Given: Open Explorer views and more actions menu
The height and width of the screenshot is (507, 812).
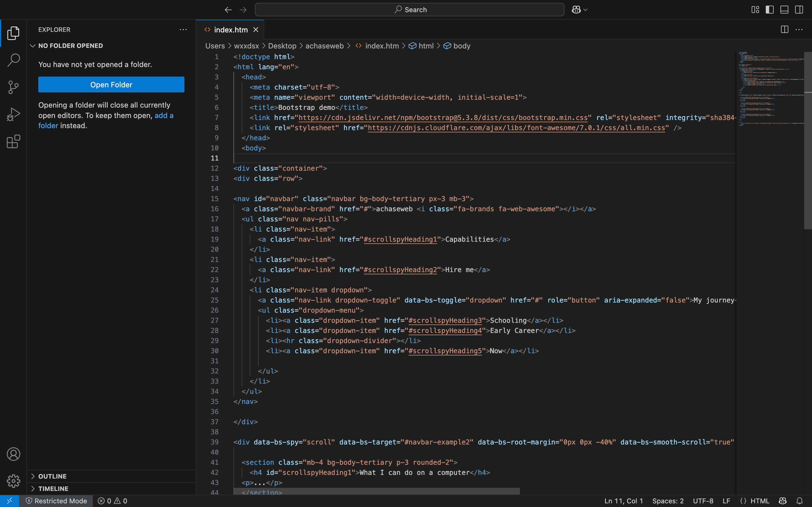Looking at the screenshot, I should pyautogui.click(x=183, y=30).
